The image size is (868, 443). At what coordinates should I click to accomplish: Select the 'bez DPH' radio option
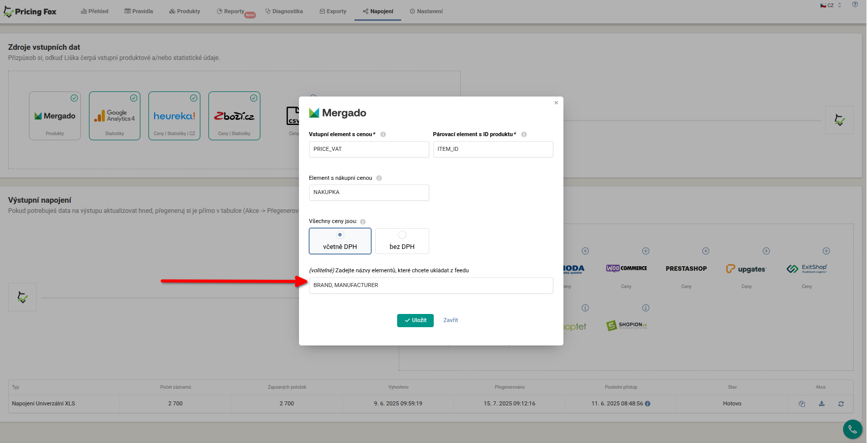402,235
